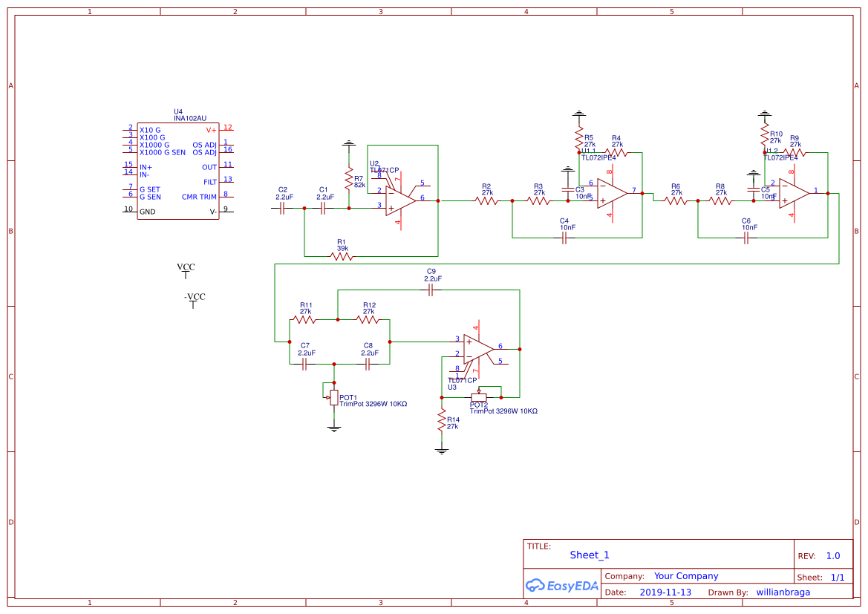Viewport: 868px width, 614px height.
Task: Click resistor R1 39k symbol
Action: pos(342,256)
